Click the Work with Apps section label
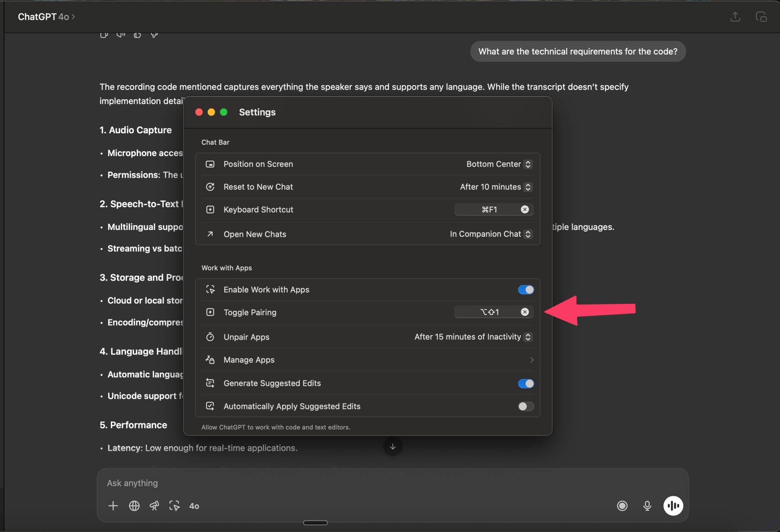780x532 pixels. coord(227,268)
